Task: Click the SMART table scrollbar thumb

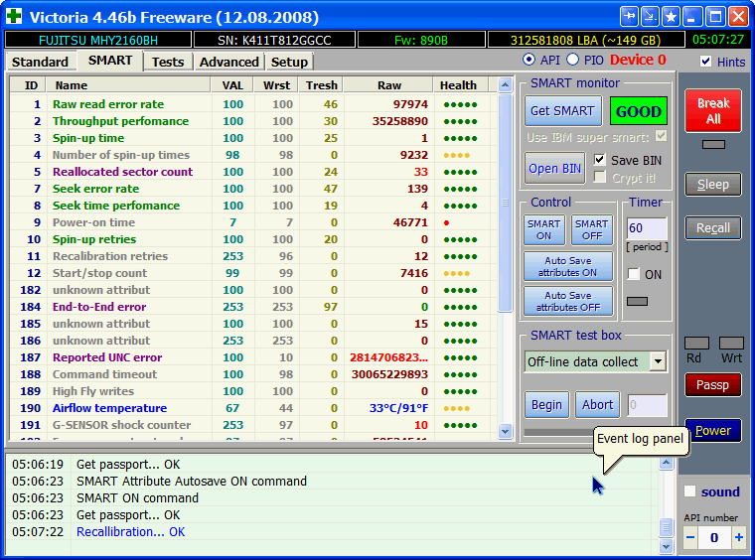Action: (x=505, y=203)
